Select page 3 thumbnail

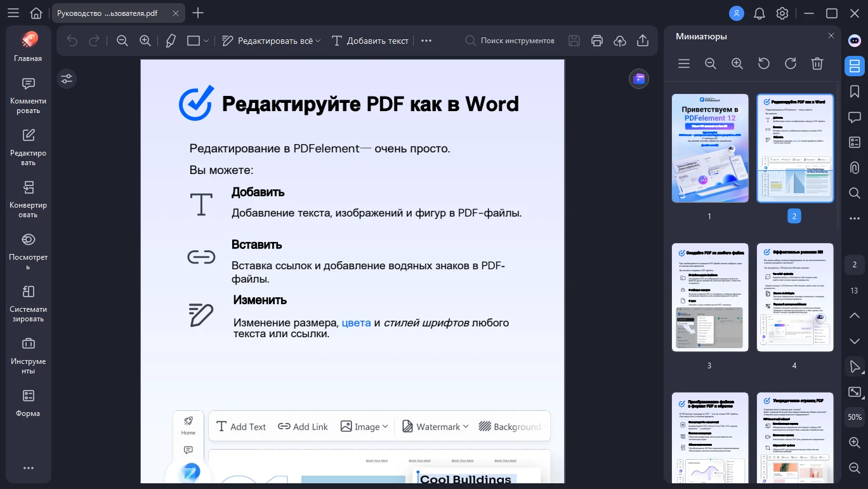click(x=709, y=297)
